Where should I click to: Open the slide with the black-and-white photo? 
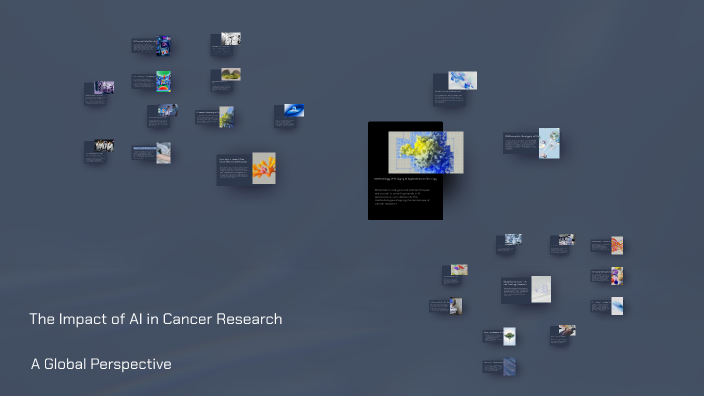click(x=226, y=44)
